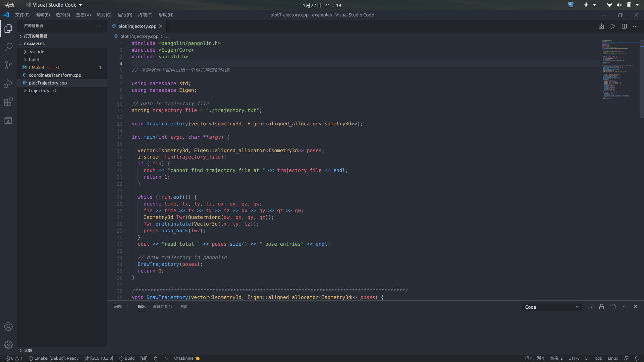This screenshot has height=362, width=644.
Task: Open editor more actions ellipsis
Action: pos(635,26)
